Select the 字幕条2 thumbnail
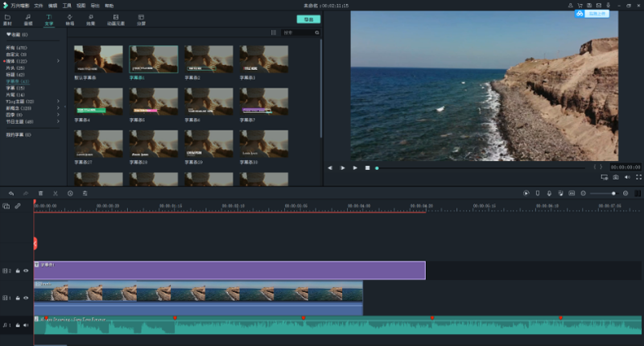The width and height of the screenshot is (644, 346). (208, 59)
